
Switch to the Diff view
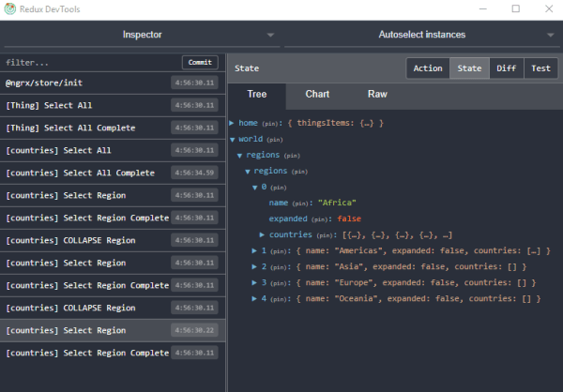point(506,68)
